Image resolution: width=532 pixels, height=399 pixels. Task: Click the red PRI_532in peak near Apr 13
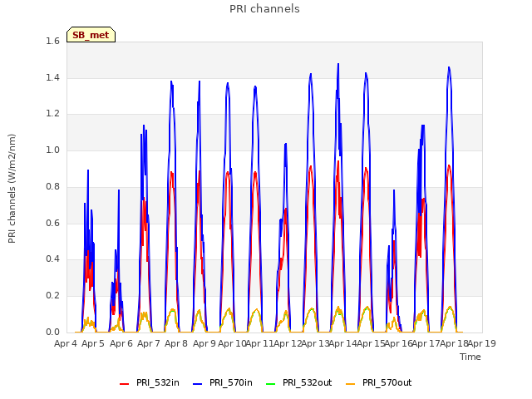pos(311,166)
